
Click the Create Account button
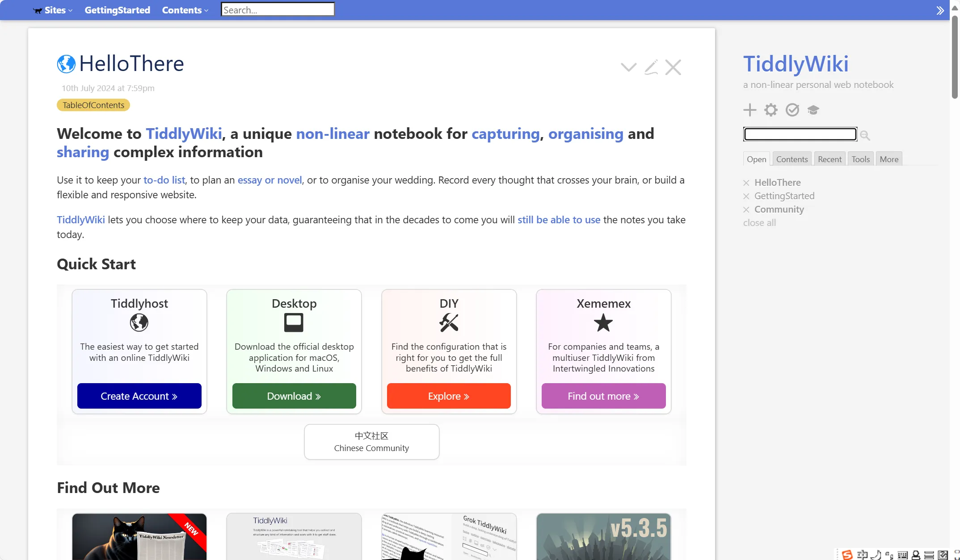139,396
